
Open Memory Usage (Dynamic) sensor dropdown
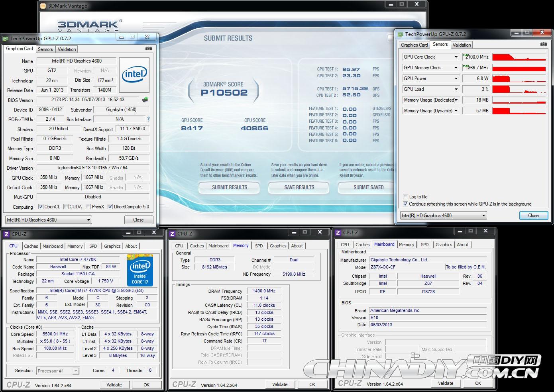(456, 111)
